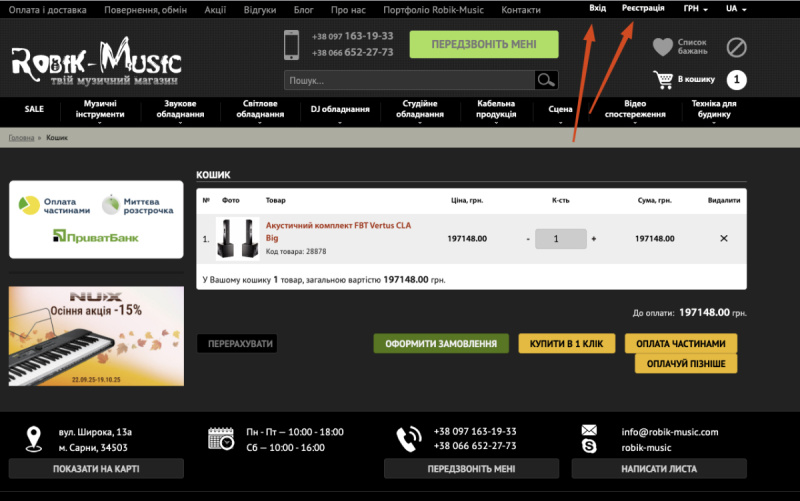
Task: Click the mobile phone icon in header
Action: [x=292, y=44]
